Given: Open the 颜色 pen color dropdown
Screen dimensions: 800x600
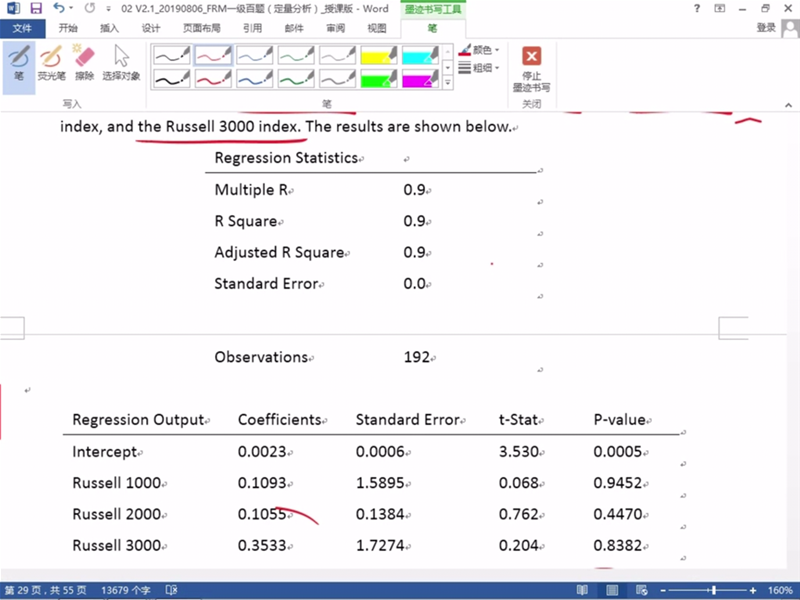Looking at the screenshot, I should tap(480, 50).
